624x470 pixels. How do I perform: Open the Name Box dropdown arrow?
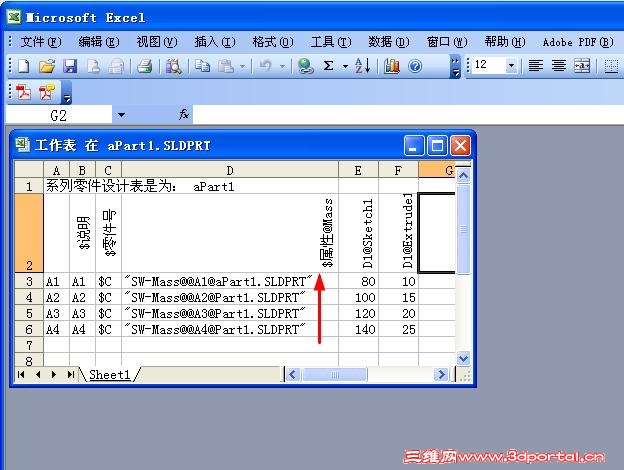121,115
